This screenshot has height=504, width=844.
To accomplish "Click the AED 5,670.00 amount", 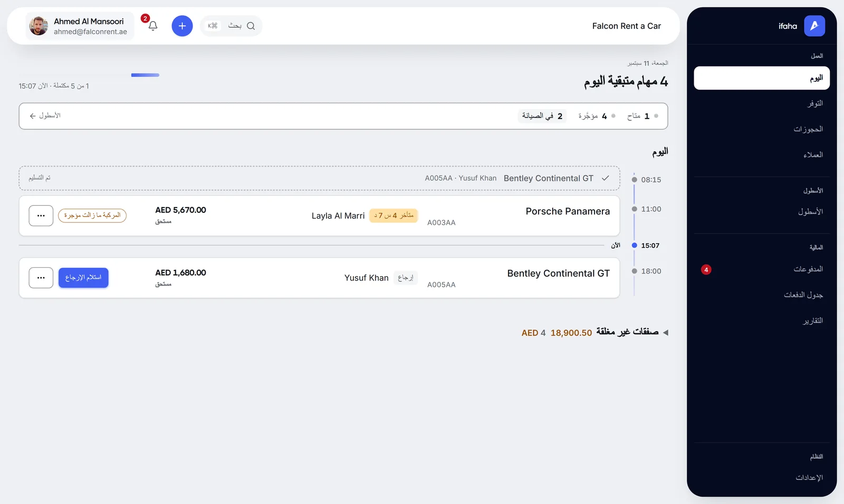I will coord(180,210).
